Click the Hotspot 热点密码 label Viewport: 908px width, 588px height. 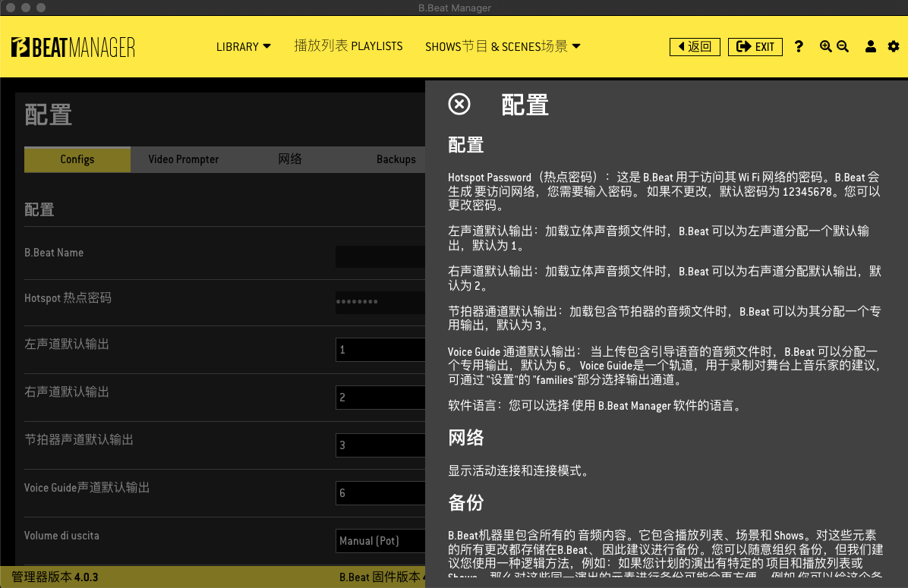tap(68, 298)
